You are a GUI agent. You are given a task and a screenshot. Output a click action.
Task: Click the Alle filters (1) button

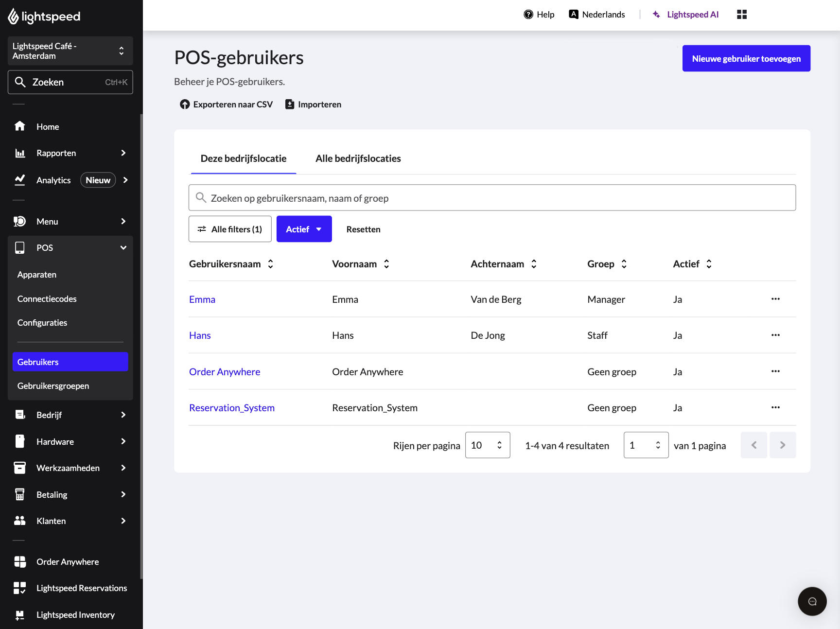230,229
